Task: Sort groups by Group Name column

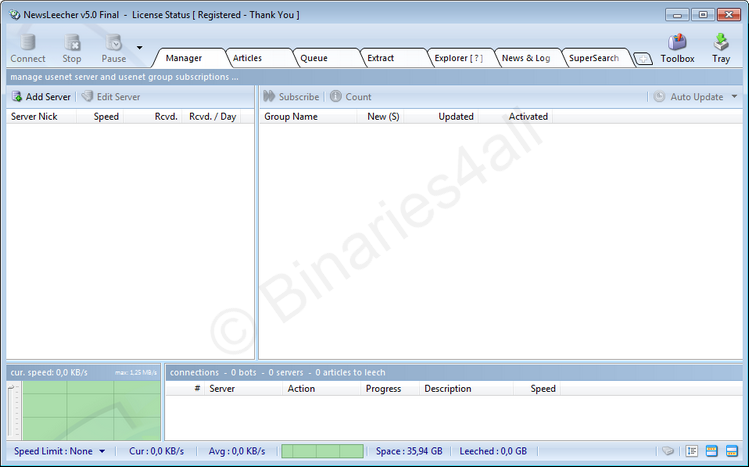Action: [x=308, y=117]
